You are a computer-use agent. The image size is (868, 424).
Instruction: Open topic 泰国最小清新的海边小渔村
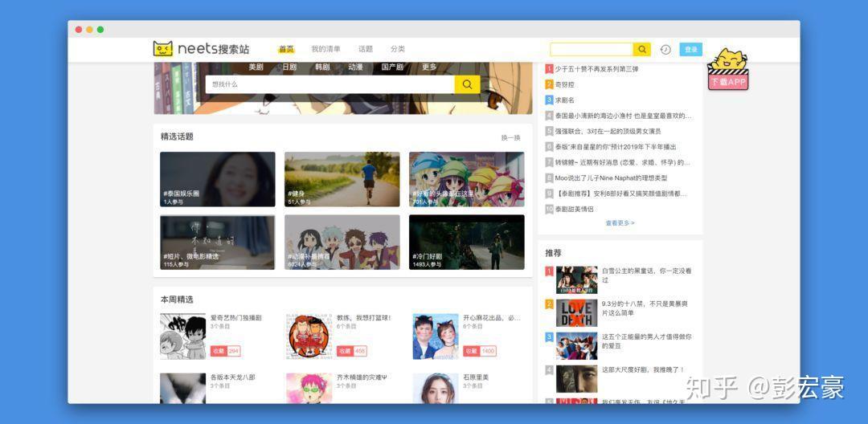624,116
